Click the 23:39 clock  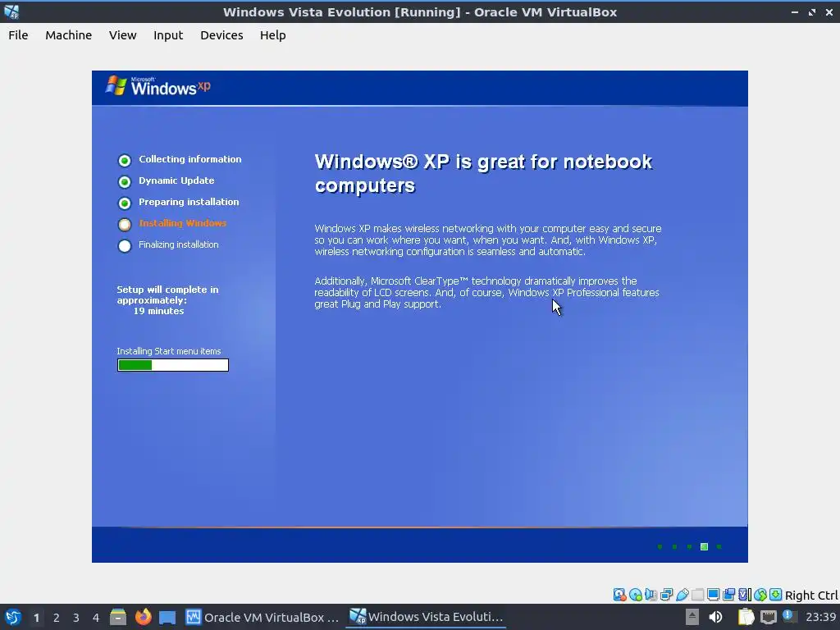click(820, 617)
